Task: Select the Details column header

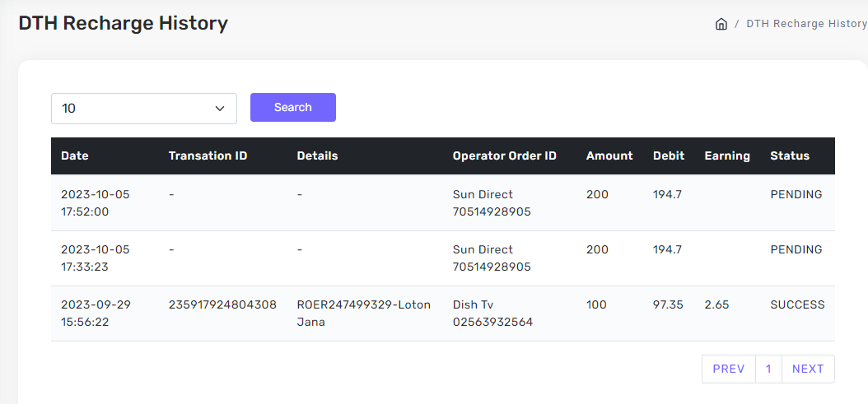Action: [317, 156]
